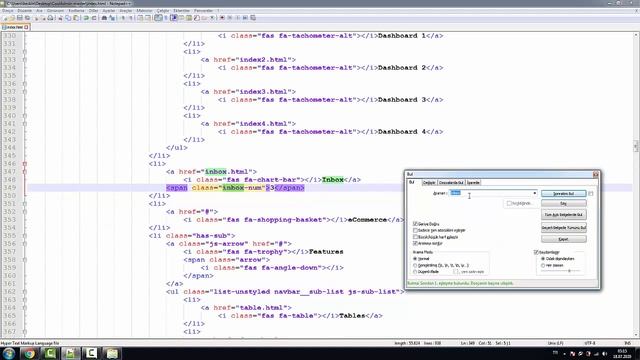Image resolution: width=640 pixels, height=360 pixels.
Task: Toggle word wrap from the toolbar
Action: pos(158,18)
